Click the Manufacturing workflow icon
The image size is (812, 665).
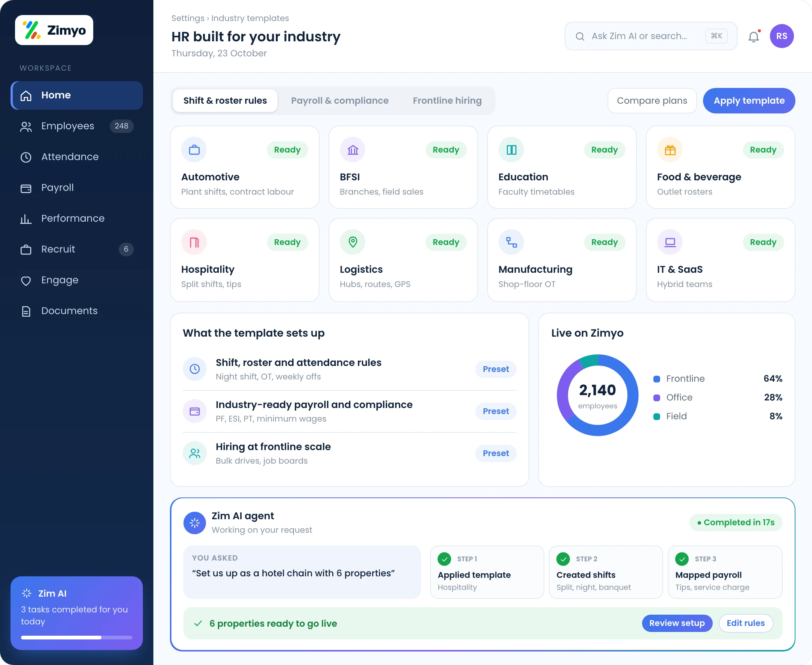coord(511,242)
